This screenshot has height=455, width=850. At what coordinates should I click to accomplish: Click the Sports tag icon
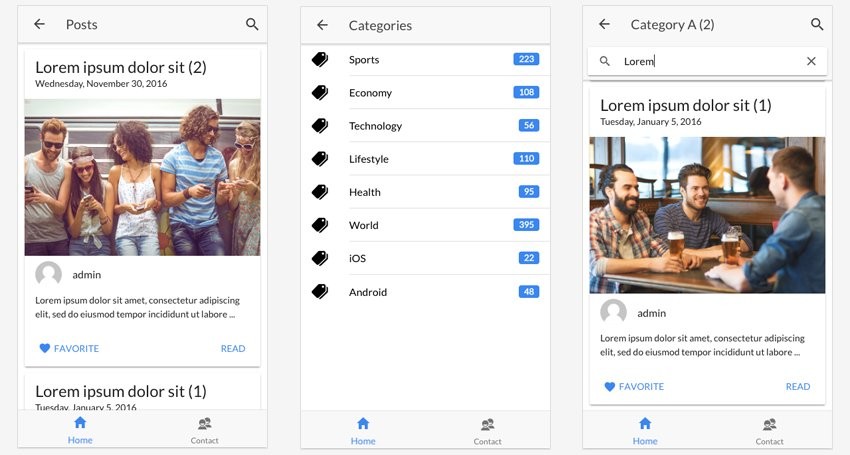(320, 59)
